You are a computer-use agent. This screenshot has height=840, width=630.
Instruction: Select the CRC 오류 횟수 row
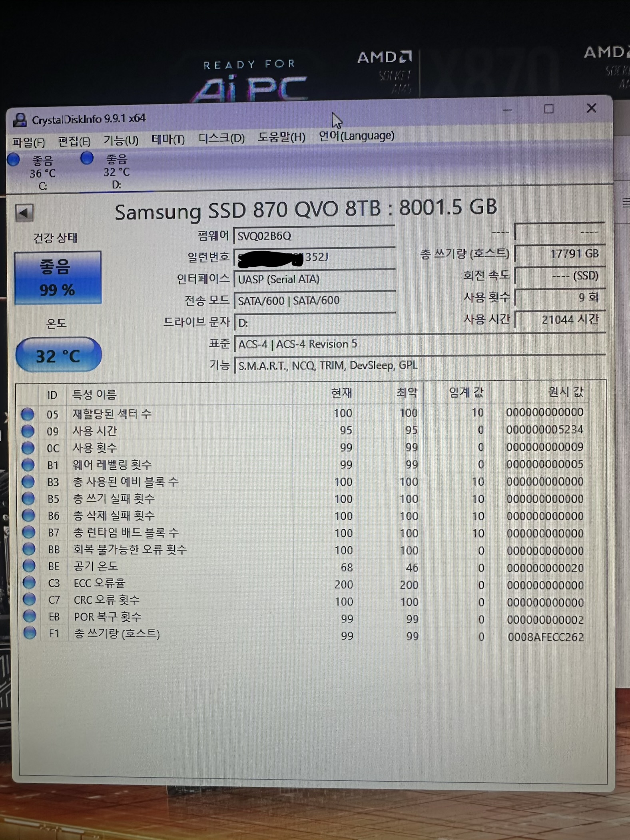(304, 601)
